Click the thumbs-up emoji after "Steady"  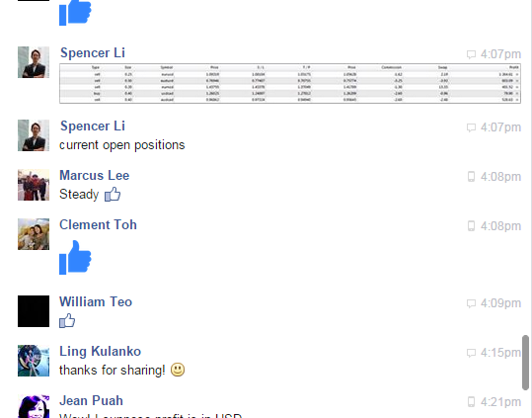[x=113, y=195]
